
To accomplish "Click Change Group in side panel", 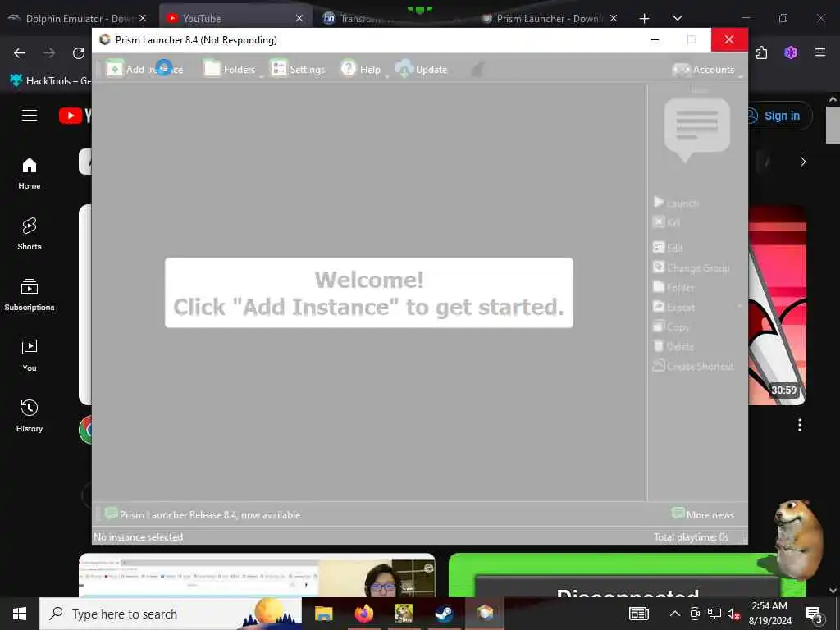I will click(691, 267).
